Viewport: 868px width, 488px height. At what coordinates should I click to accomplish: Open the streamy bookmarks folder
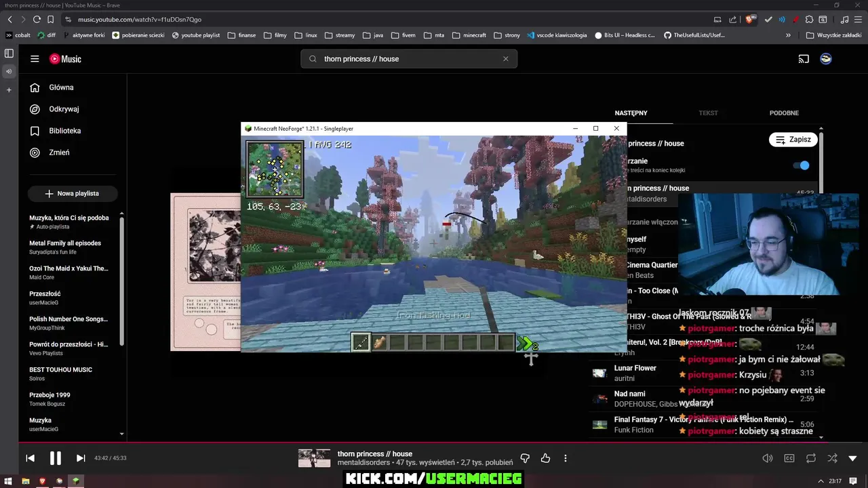pos(340,35)
